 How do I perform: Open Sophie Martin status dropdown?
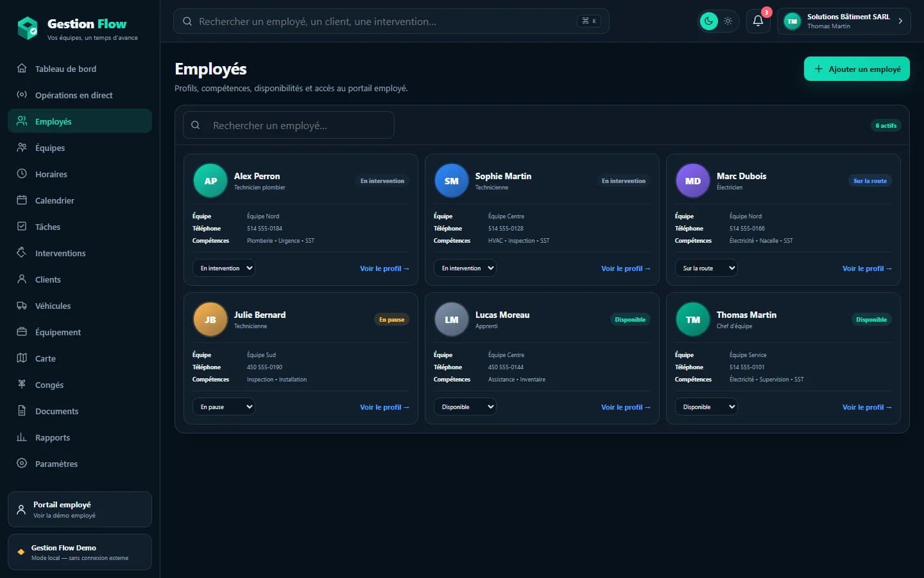(x=465, y=268)
